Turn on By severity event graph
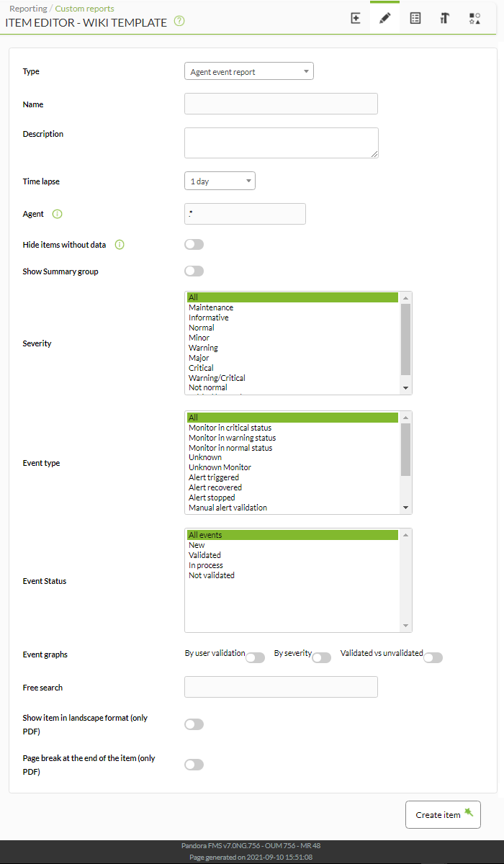Image resolution: width=504 pixels, height=864 pixels. (321, 657)
